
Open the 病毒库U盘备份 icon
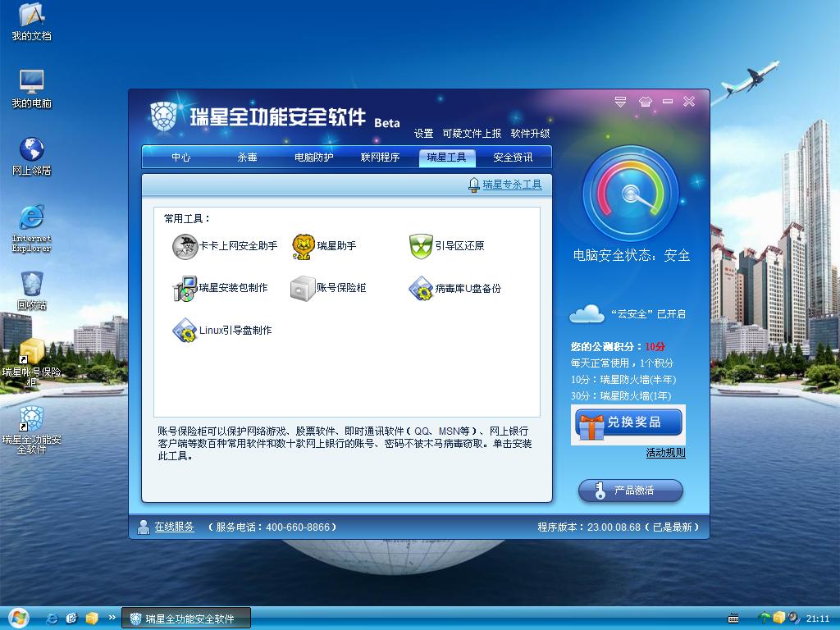point(421,288)
